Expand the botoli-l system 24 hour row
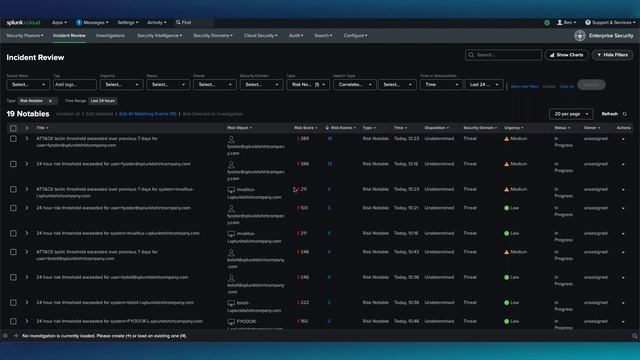Viewport: 640px width, 360px height. pos(27,303)
